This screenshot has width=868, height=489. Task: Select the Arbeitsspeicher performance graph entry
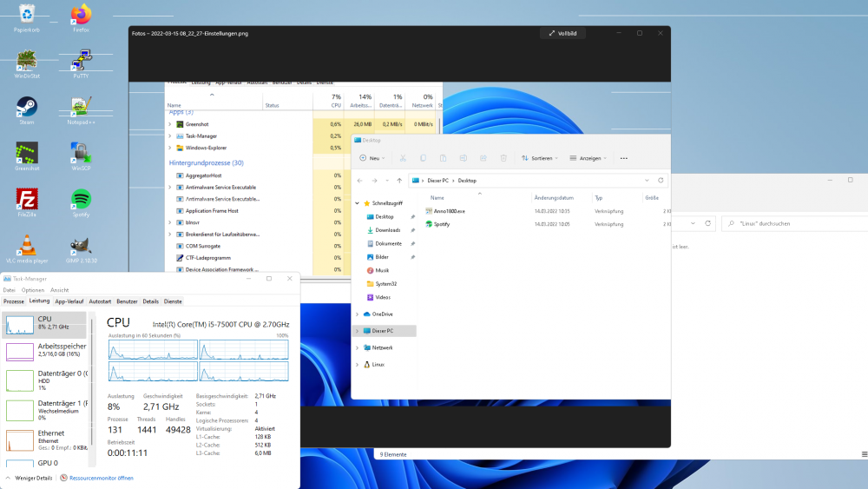click(45, 351)
